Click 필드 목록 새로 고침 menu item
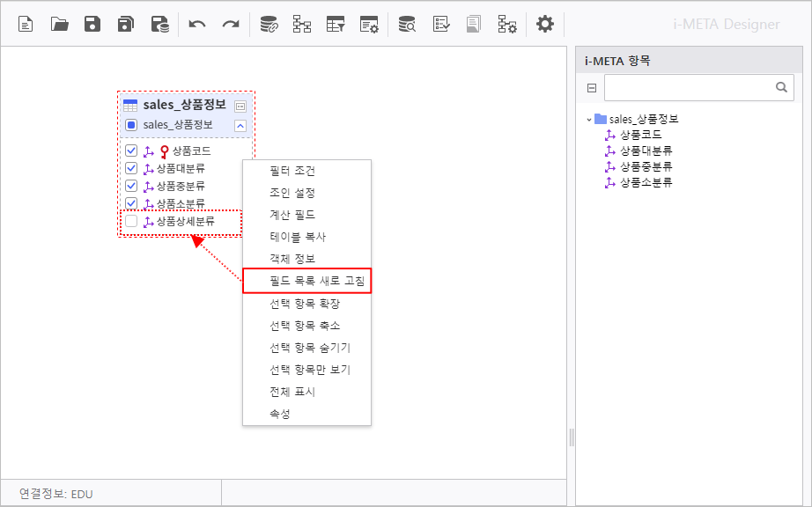The height and width of the screenshot is (507, 812). 306,281
